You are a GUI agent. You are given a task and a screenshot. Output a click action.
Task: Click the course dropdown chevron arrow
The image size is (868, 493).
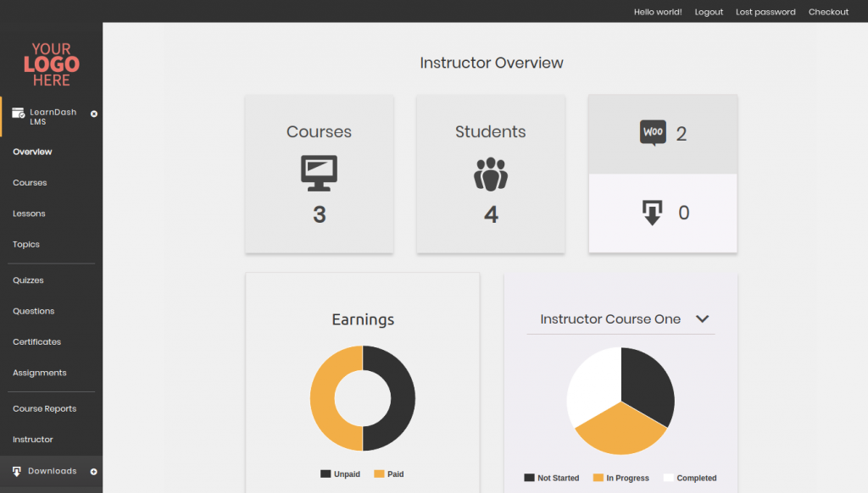(x=703, y=319)
